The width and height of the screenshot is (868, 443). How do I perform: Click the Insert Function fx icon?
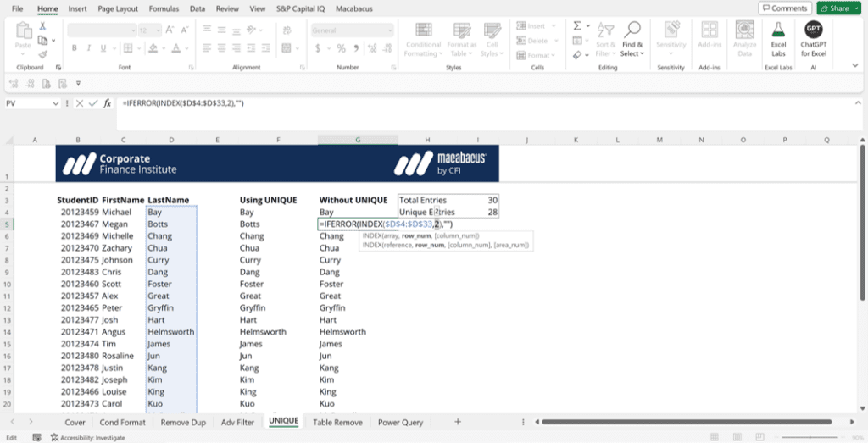point(108,103)
